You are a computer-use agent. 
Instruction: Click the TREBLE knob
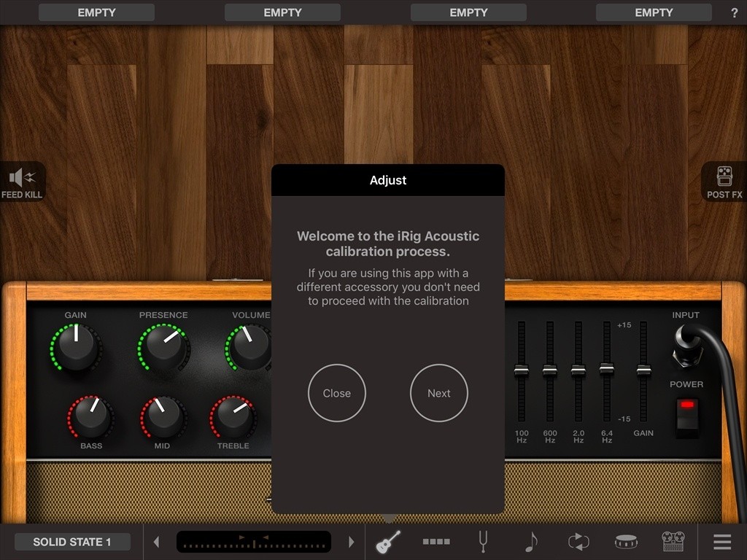(x=233, y=416)
